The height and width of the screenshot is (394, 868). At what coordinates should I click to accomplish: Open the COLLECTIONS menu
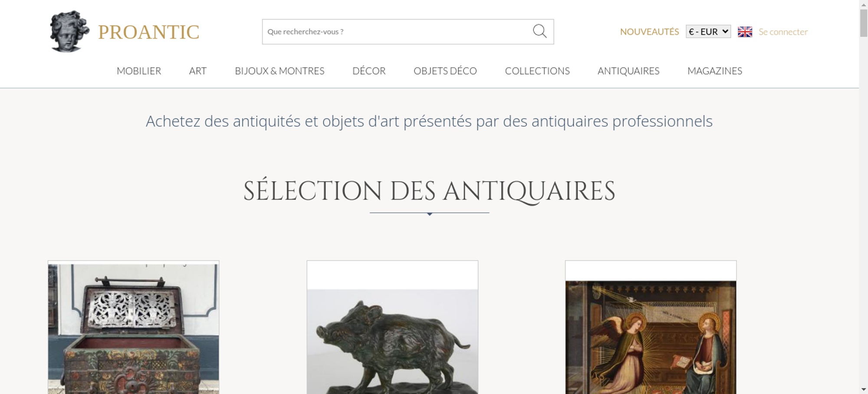coord(537,71)
